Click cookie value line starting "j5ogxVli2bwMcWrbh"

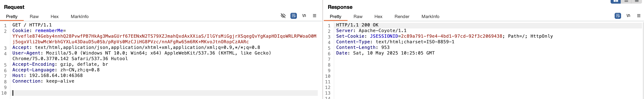pyautogui.click(x=131, y=42)
